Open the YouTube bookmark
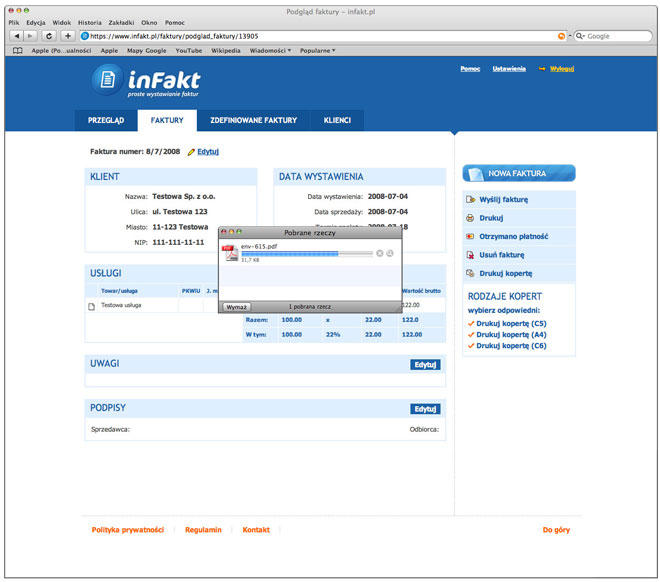Screen dimensions: 660x582 189,50
